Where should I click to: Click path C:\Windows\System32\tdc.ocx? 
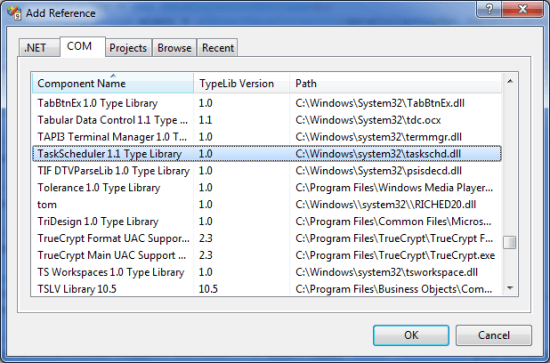click(368, 120)
